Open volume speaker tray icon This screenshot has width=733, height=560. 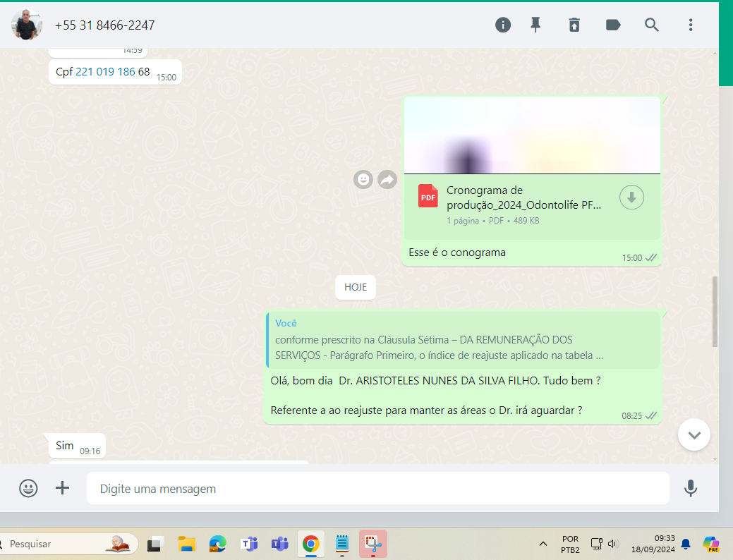[613, 544]
